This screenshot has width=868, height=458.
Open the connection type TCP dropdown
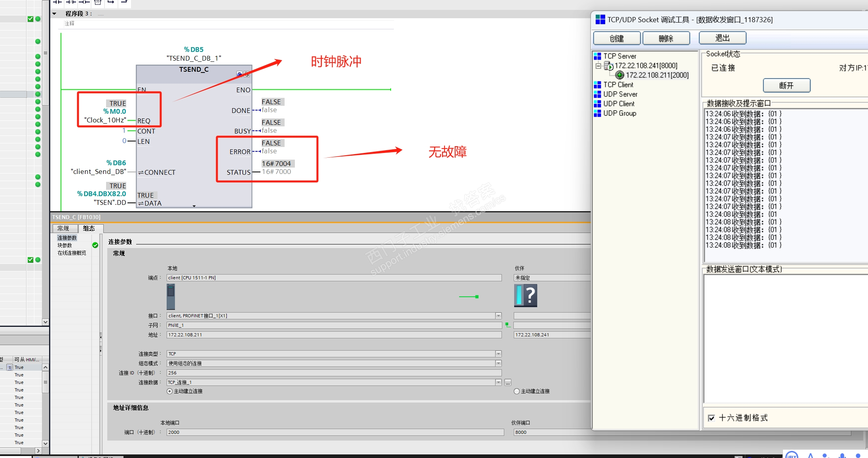pos(498,354)
